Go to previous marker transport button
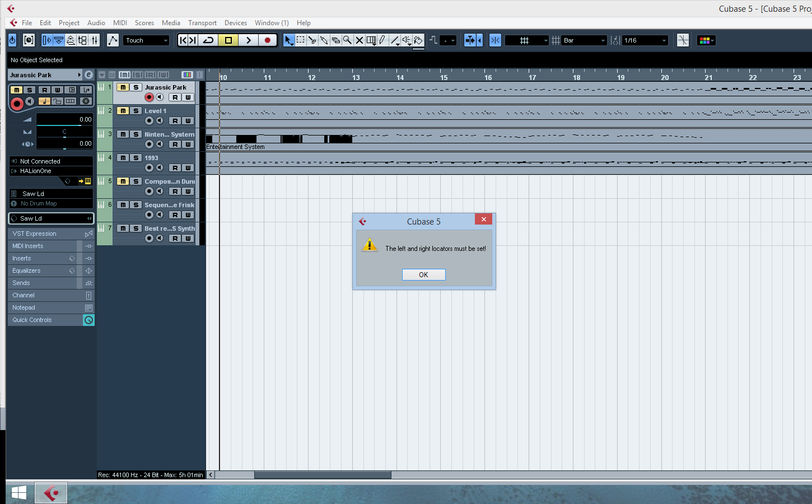The height and width of the screenshot is (504, 812). [x=183, y=40]
